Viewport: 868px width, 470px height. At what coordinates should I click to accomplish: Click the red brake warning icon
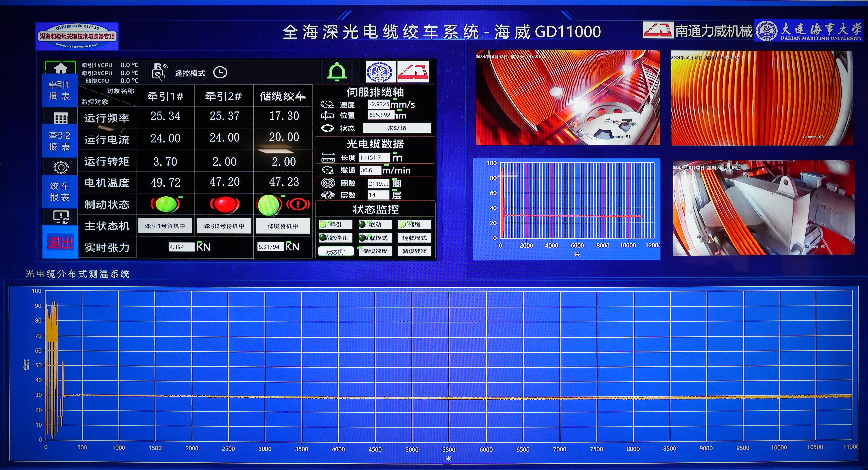click(298, 204)
